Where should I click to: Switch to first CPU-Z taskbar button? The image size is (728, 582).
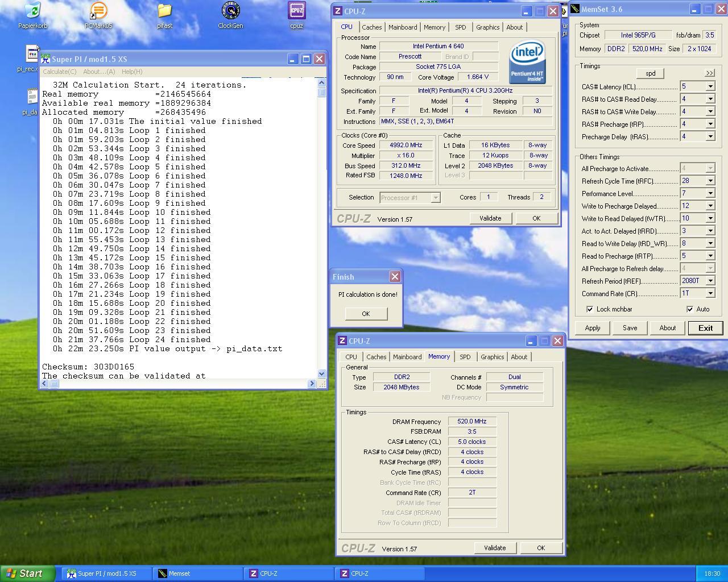point(288,573)
